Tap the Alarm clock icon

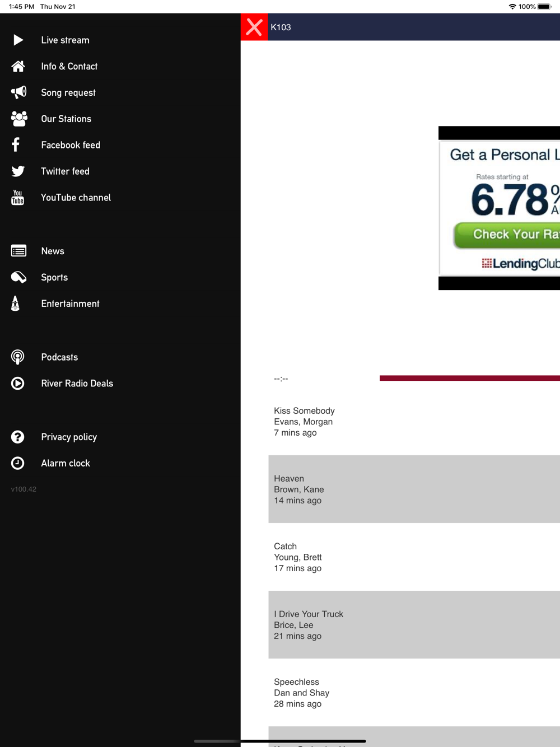18,463
